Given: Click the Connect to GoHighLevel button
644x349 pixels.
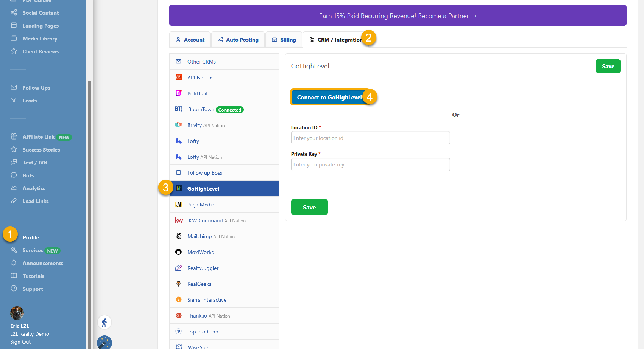Looking at the screenshot, I should pos(329,97).
